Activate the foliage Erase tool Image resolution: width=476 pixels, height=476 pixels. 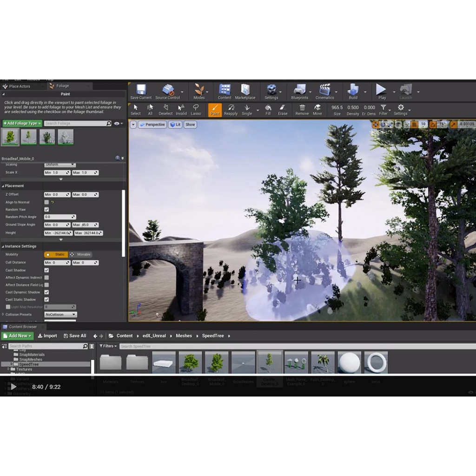tap(283, 110)
